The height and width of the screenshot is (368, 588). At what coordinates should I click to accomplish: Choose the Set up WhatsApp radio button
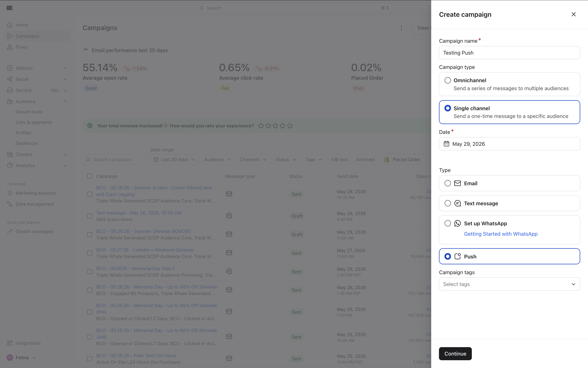(448, 223)
